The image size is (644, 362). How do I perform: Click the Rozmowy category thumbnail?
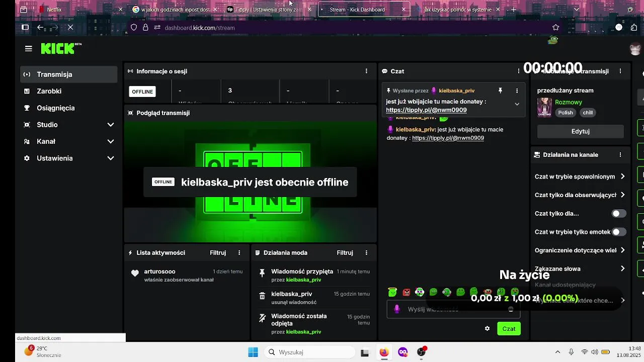(x=544, y=107)
